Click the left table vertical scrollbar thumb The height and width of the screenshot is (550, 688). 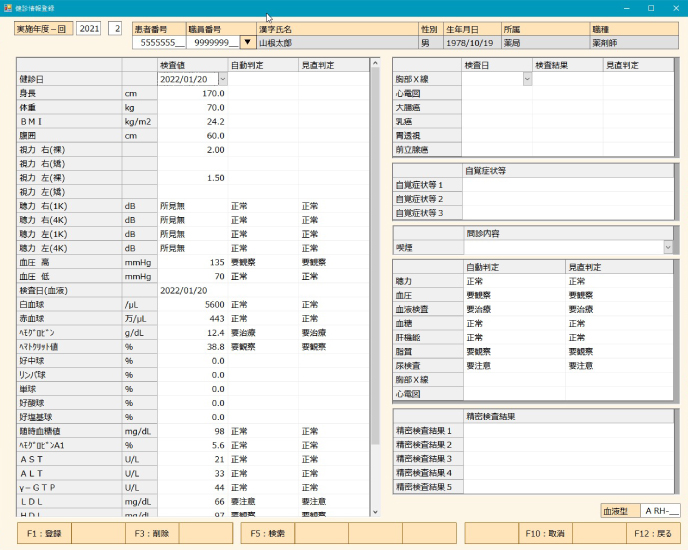[375, 256]
